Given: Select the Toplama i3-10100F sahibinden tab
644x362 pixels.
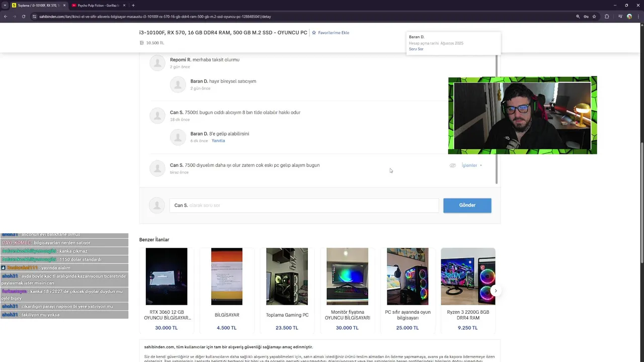Looking at the screenshot, I should [x=39, y=6].
